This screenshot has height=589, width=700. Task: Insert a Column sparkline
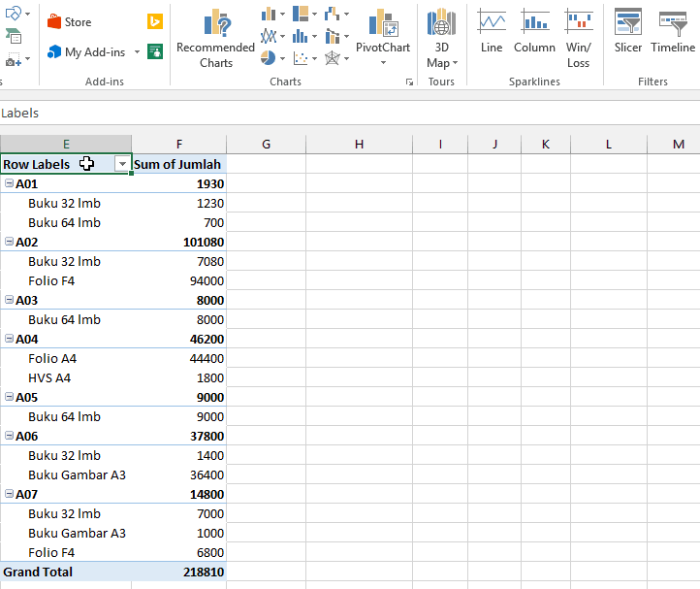point(534,30)
